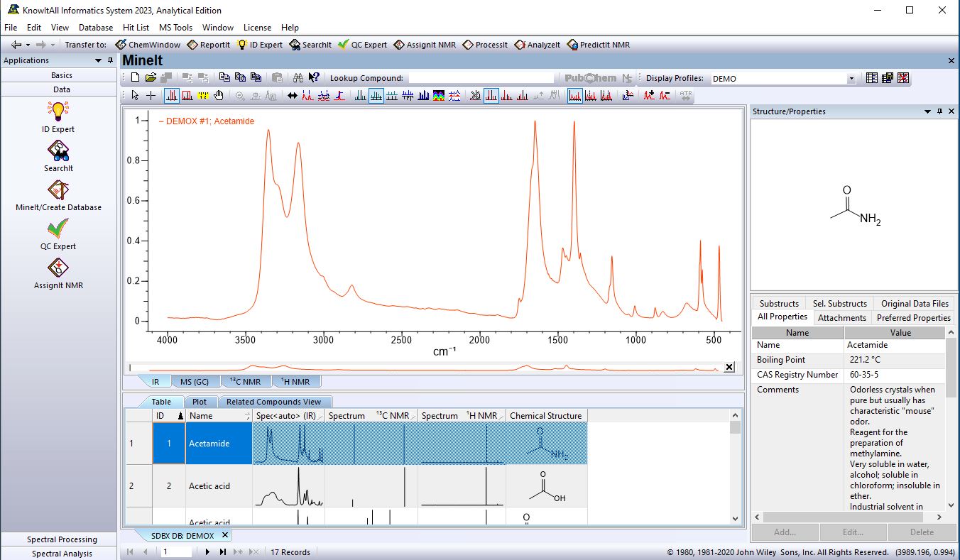Open the Spec IR column filter dropdown

[320, 416]
